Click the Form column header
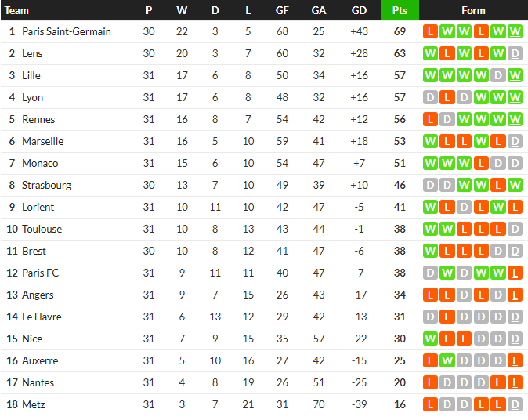 [x=473, y=10]
